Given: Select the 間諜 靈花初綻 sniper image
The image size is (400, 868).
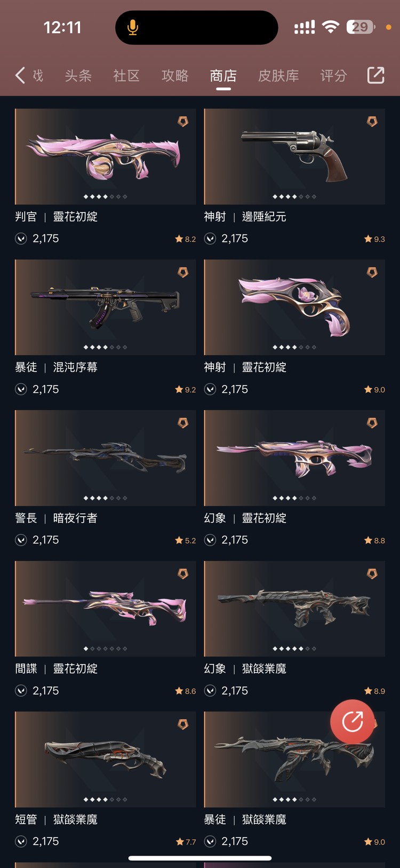Looking at the screenshot, I should click(106, 609).
